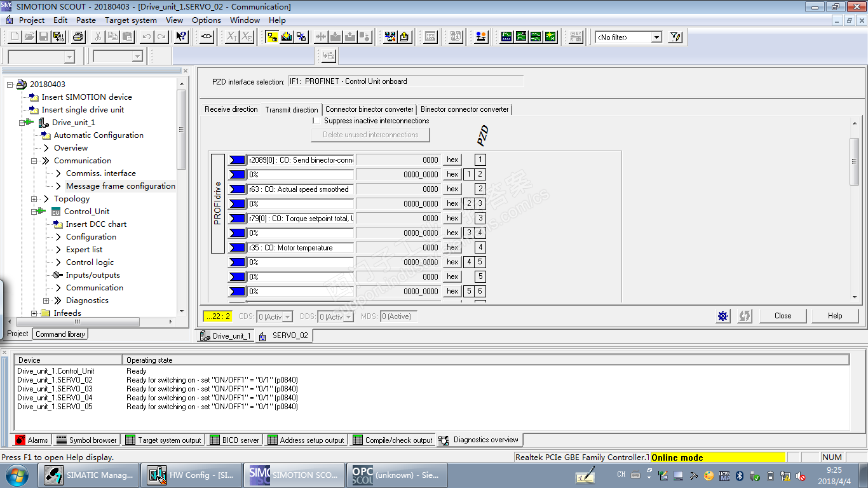Image resolution: width=868 pixels, height=488 pixels.
Task: Switch to Binector connector converter tab
Action: point(465,109)
